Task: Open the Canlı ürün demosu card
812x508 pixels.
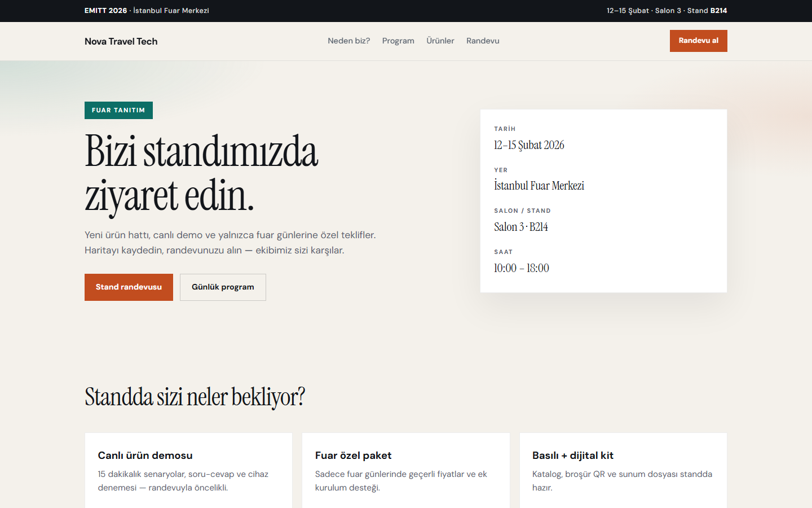Action: [x=188, y=471]
